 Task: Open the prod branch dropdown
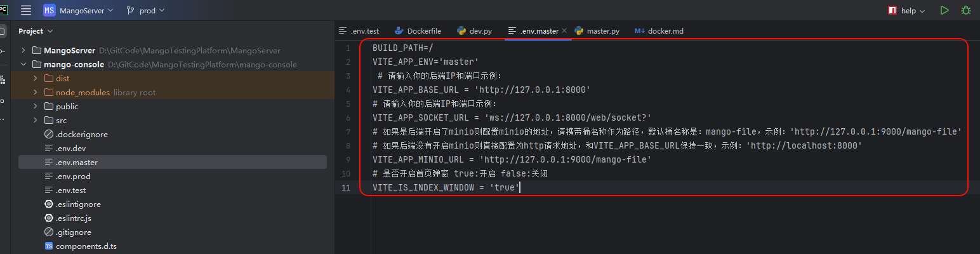click(x=152, y=10)
